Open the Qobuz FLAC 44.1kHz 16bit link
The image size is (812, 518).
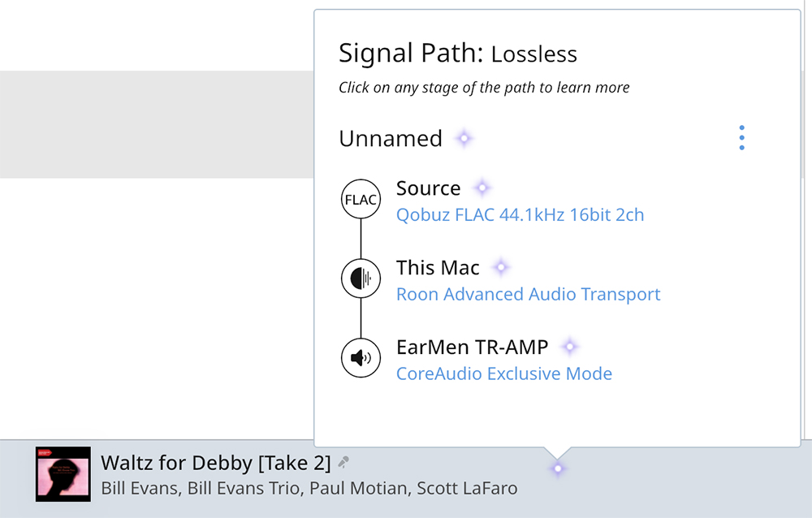click(520, 215)
